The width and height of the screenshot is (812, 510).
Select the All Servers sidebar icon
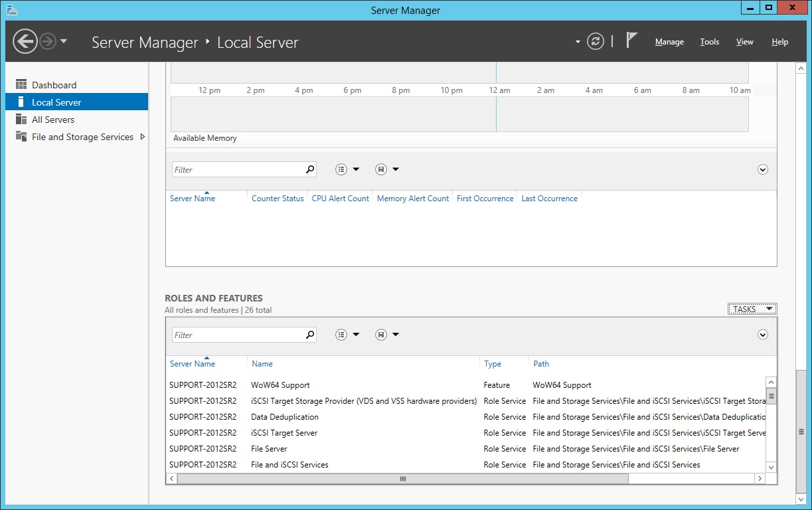pyautogui.click(x=21, y=120)
